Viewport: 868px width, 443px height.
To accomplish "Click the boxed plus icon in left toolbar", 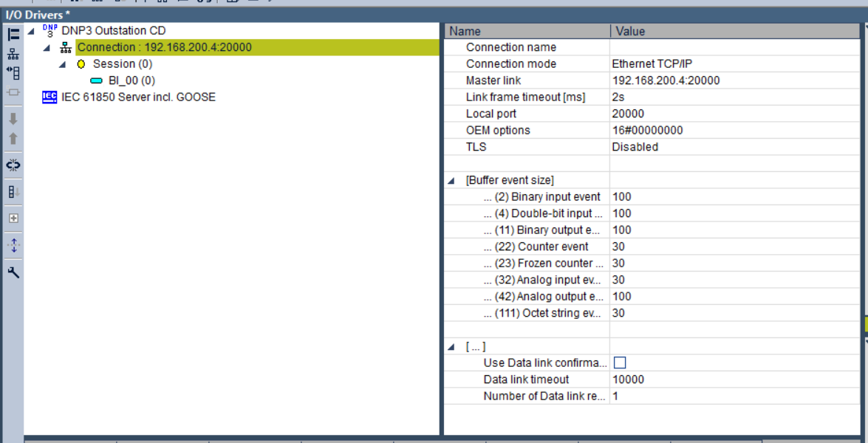I will tap(13, 219).
